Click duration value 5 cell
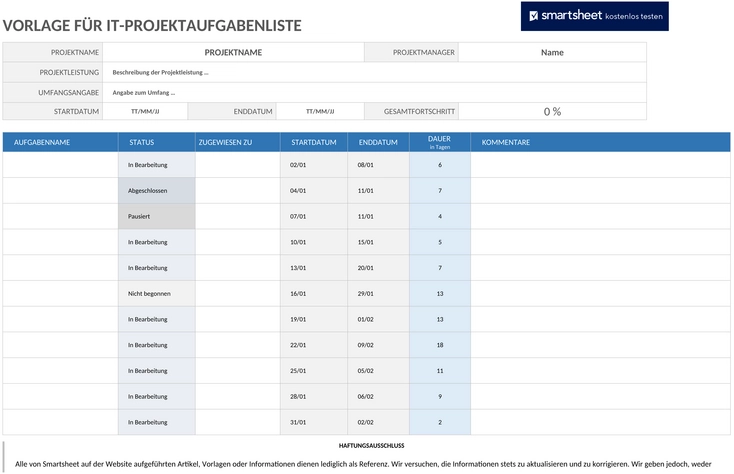 tap(440, 242)
